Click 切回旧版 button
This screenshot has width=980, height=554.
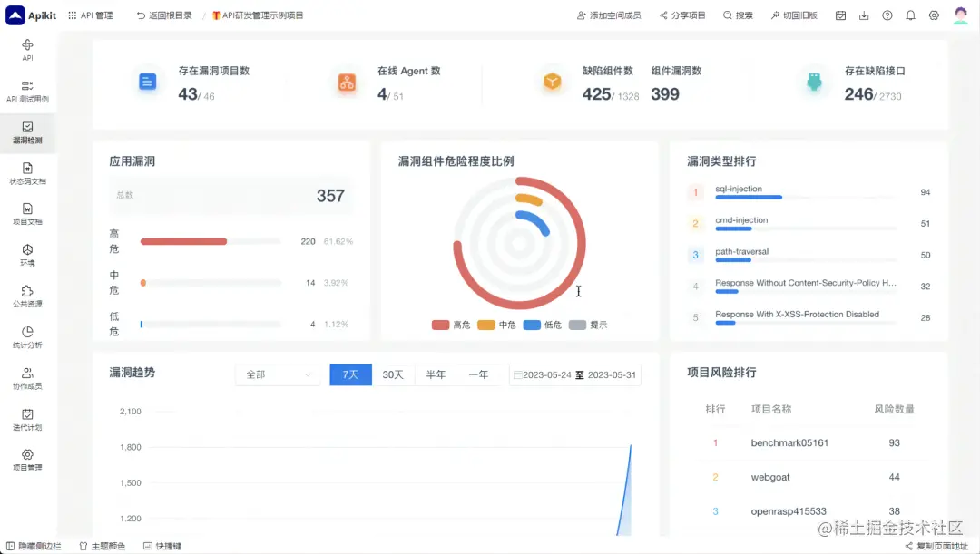[x=794, y=15]
